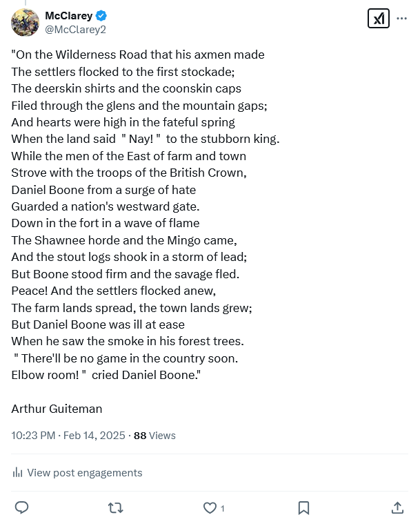Open the 10:23 PM timestamp link

(x=68, y=436)
